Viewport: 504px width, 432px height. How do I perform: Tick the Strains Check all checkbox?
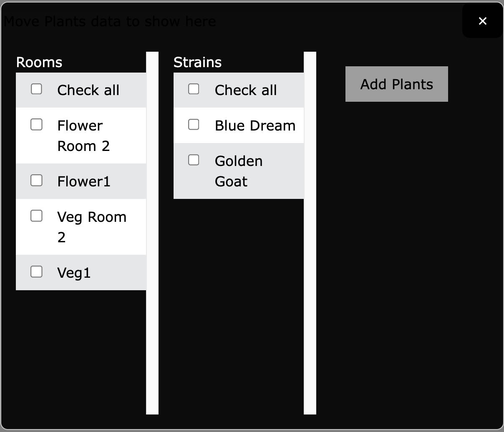(194, 89)
